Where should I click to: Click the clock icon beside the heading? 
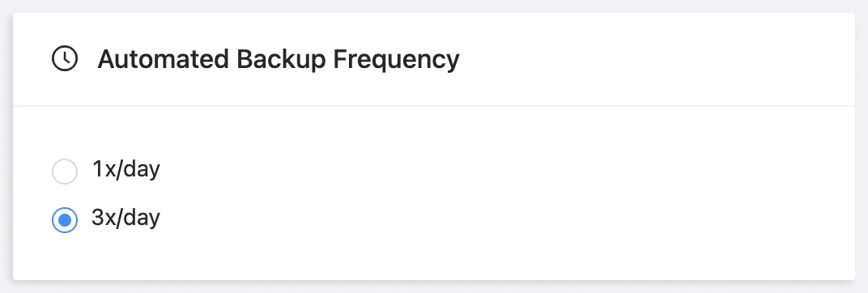point(65,59)
